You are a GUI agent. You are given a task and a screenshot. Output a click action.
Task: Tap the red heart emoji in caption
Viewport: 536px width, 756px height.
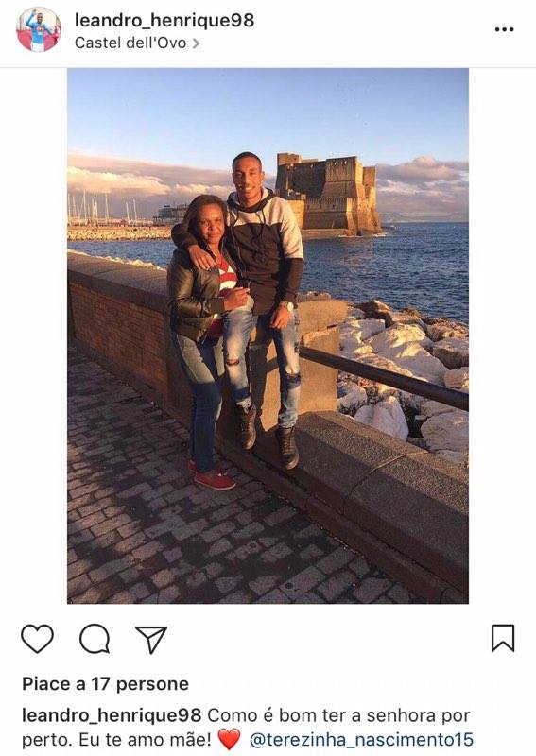click(x=229, y=739)
